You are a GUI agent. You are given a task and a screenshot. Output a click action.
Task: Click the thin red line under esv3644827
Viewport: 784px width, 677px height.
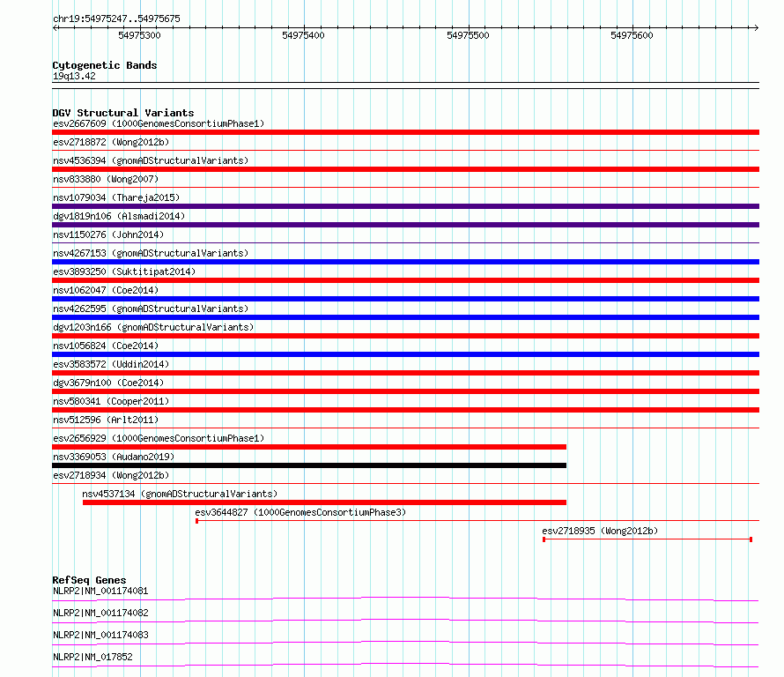tap(477, 521)
